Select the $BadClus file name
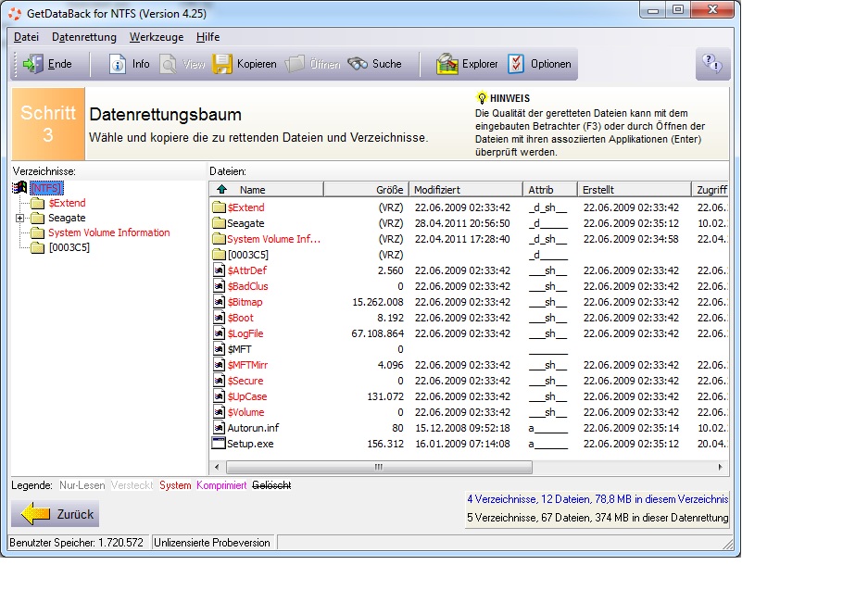This screenshot has height=615, width=868. pos(247,286)
